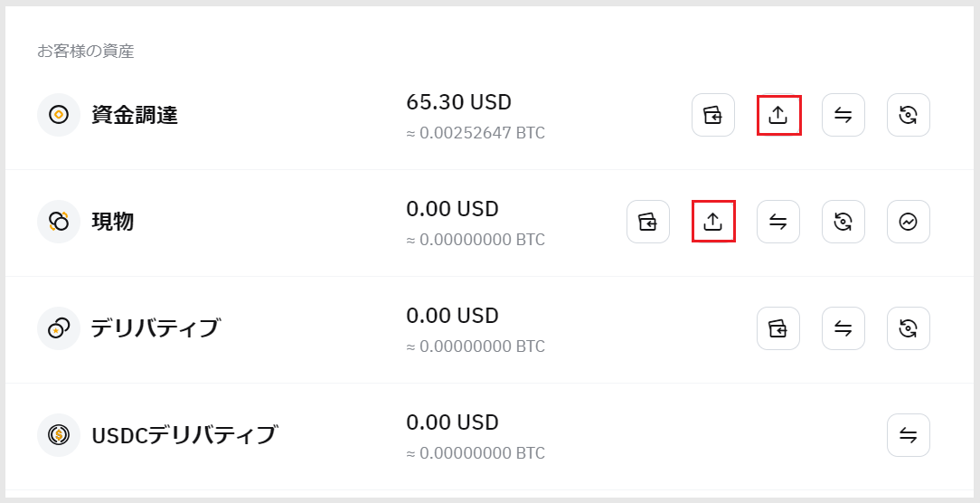
Task: Click convert icon in 現物 row
Action: (x=843, y=222)
